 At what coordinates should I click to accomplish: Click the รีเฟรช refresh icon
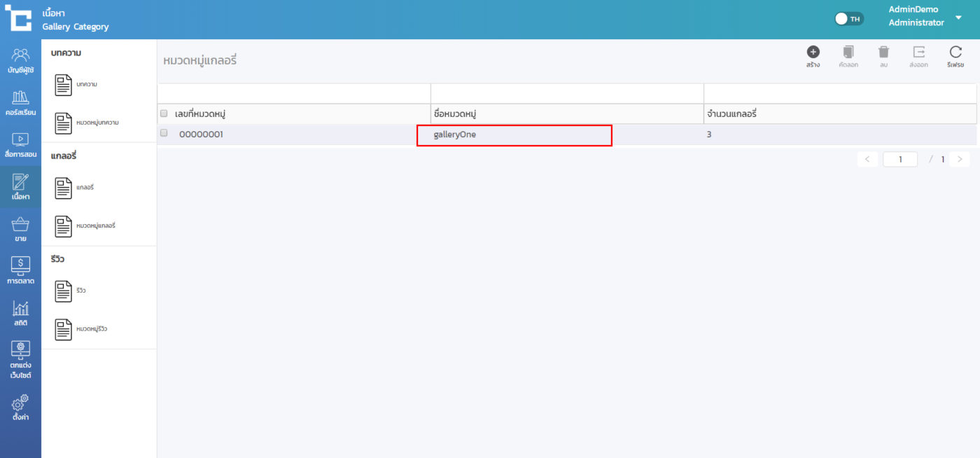(955, 53)
